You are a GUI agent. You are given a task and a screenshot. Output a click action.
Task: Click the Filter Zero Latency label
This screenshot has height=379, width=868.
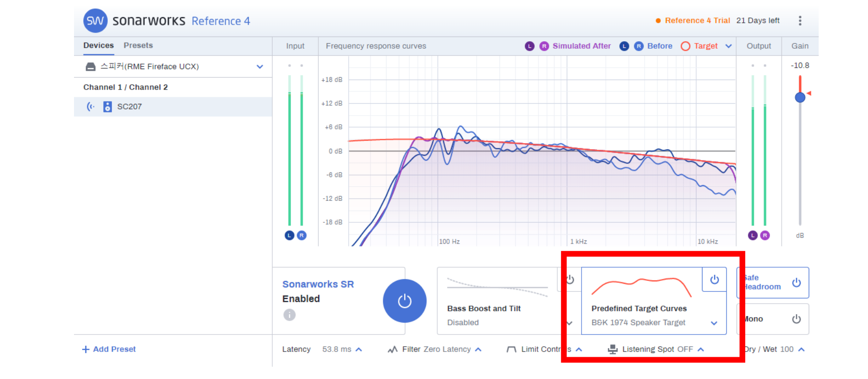[436, 349]
